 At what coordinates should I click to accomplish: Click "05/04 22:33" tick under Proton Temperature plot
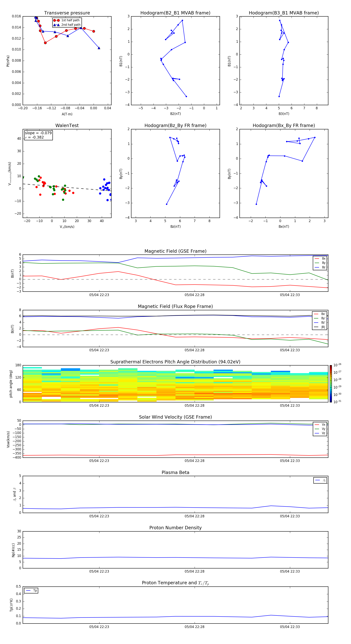click(x=290, y=627)
